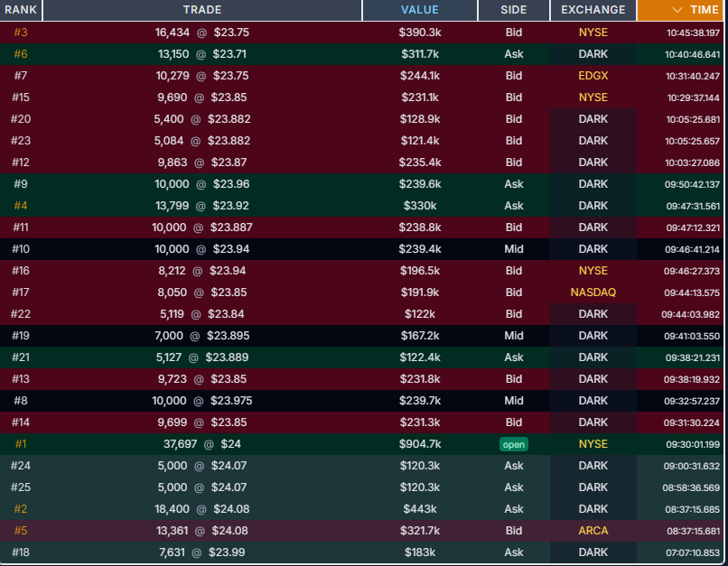Click ARCA exchange cell
This screenshot has height=566, width=728.
point(593,530)
